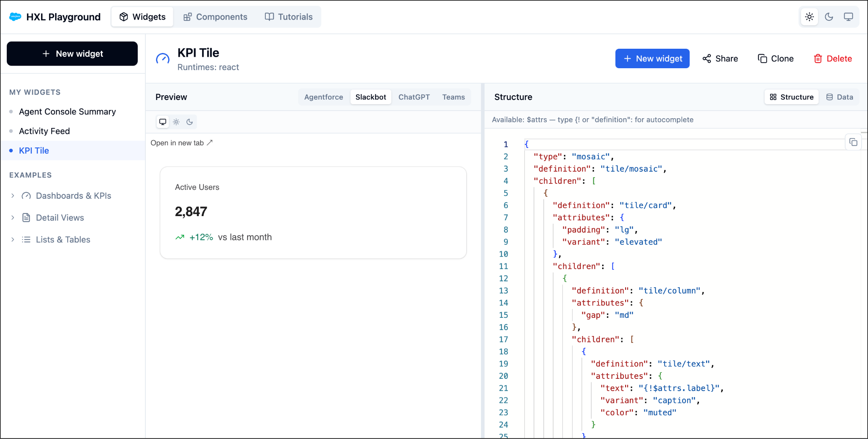
Task: Set preview to dark mode moon icon
Action: click(x=190, y=122)
